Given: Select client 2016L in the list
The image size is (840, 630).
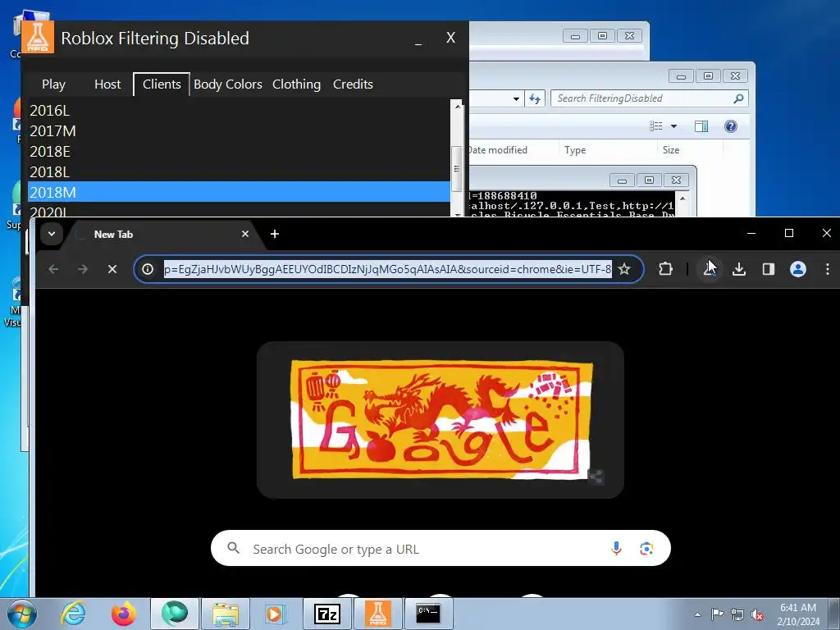Looking at the screenshot, I should 239,111.
